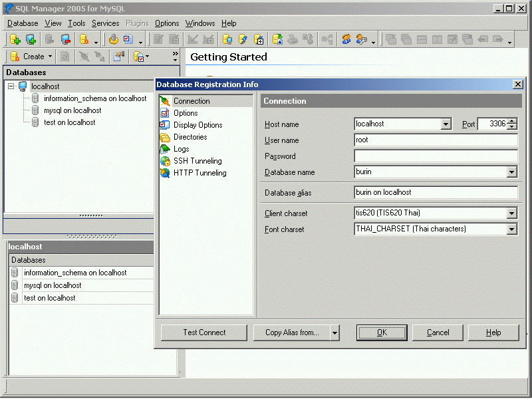Click the database checkbox view icon in explorer toolbar

pos(138,57)
